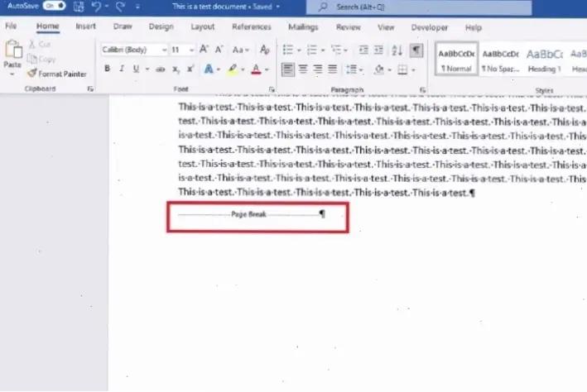587x392 pixels.
Task: Click Increase Indent icon
Action: [x=378, y=50]
